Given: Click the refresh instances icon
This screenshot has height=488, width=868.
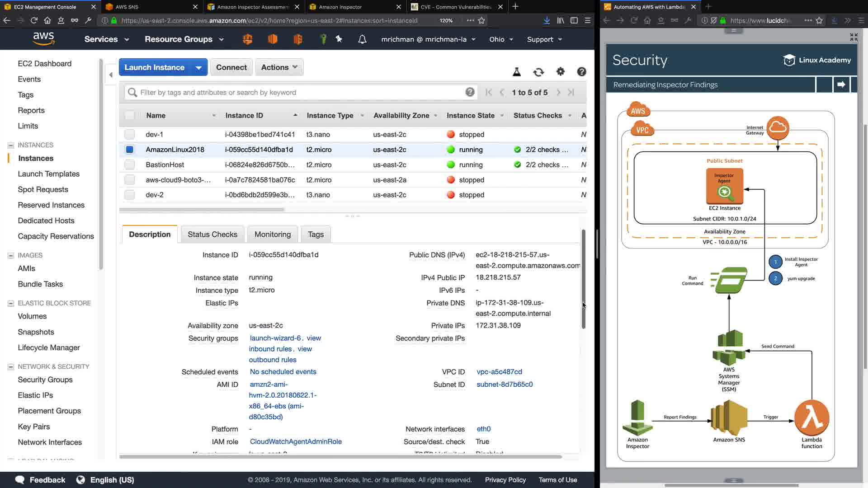Looking at the screenshot, I should pyautogui.click(x=538, y=72).
